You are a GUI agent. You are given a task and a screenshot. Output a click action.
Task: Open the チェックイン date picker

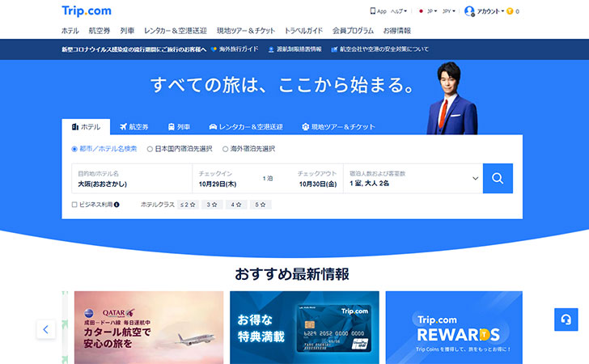218,179
